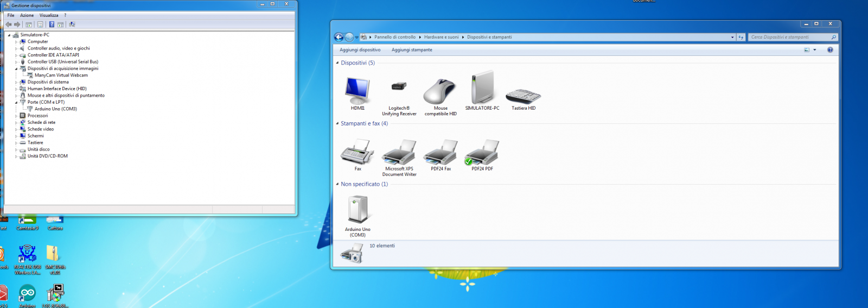Collapse the Dispositivi (5) group

pyautogui.click(x=337, y=63)
